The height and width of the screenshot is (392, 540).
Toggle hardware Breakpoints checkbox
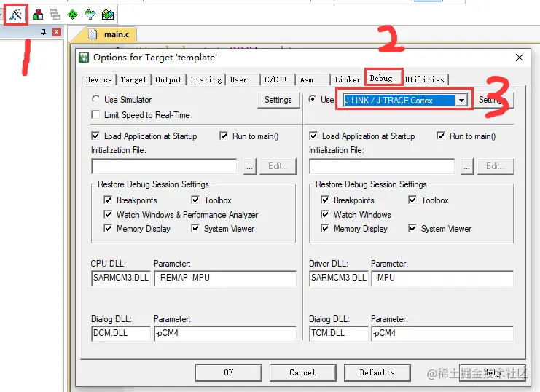(x=325, y=200)
